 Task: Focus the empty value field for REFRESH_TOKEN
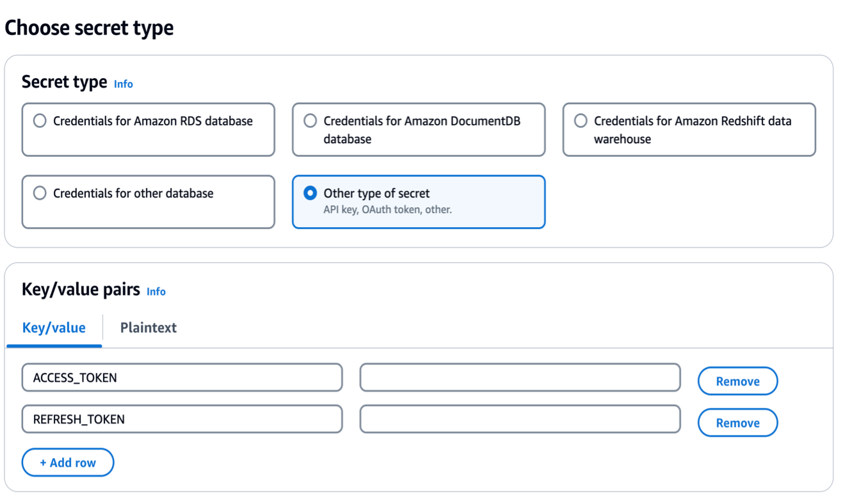click(x=520, y=420)
